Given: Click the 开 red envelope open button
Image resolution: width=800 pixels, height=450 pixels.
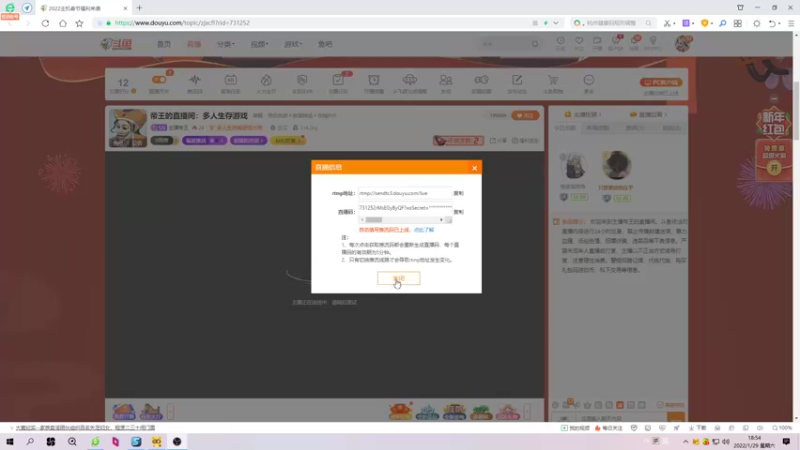Looking at the screenshot, I should (774, 168).
